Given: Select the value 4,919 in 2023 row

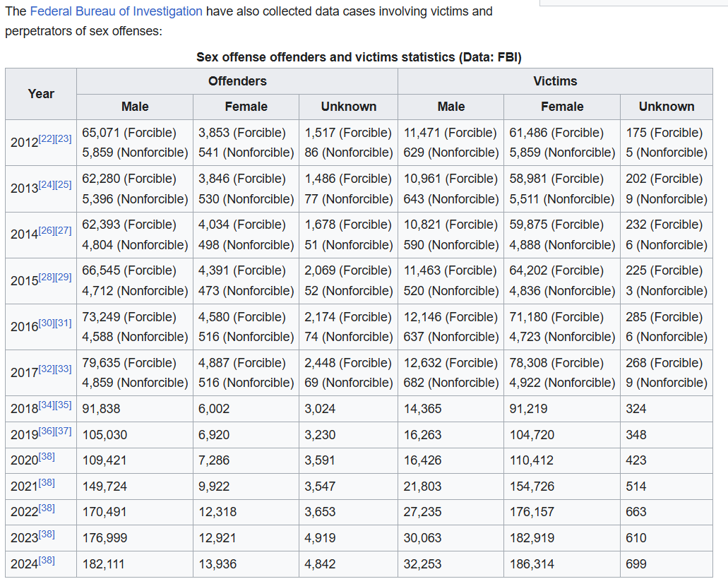Looking at the screenshot, I should click(x=320, y=538).
